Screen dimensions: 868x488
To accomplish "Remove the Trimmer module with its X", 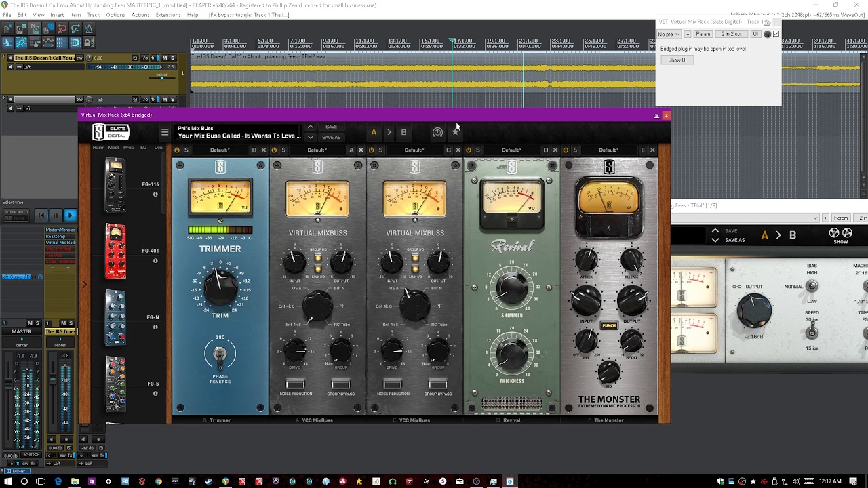I will tap(264, 150).
